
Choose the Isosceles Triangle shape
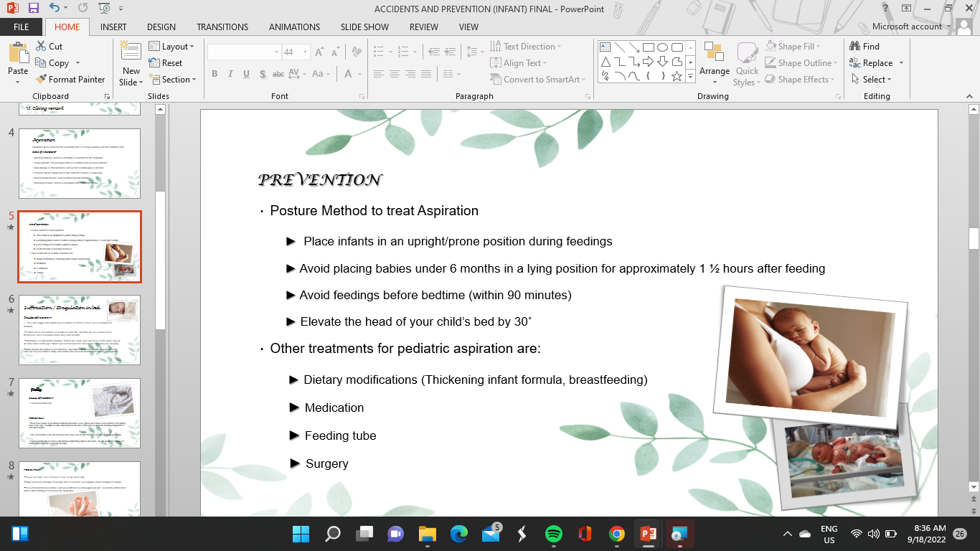coord(605,62)
